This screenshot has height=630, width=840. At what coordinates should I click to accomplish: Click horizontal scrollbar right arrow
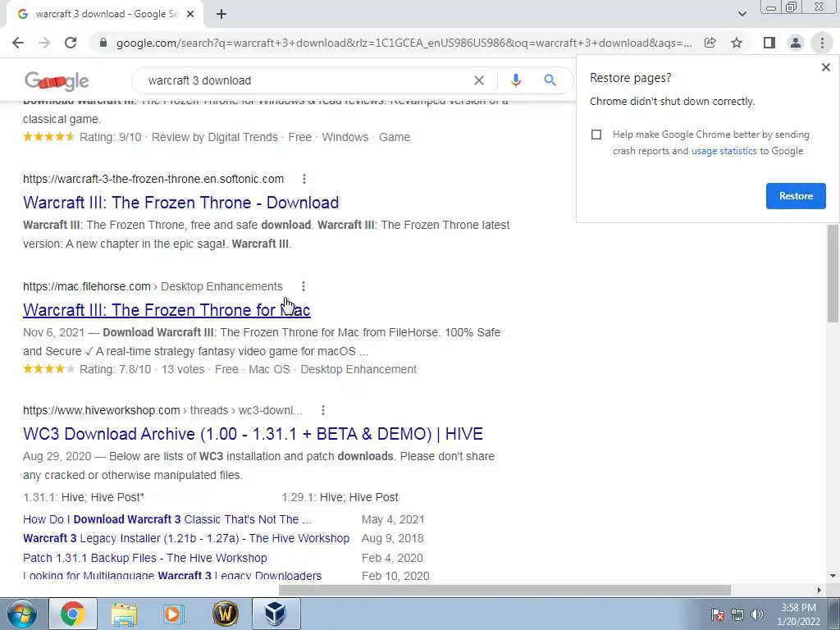819,590
